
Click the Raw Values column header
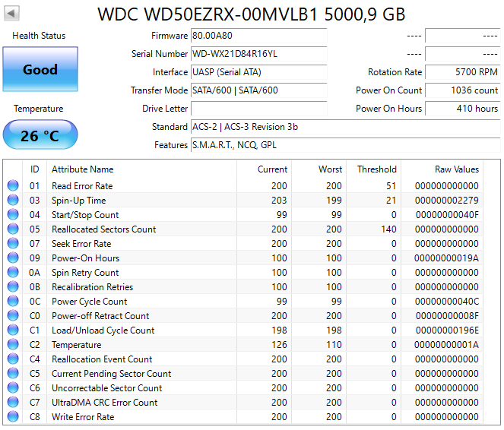pos(442,169)
